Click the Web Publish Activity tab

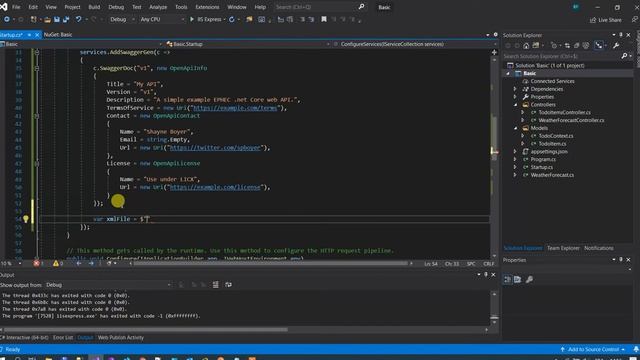pyautogui.click(x=121, y=338)
